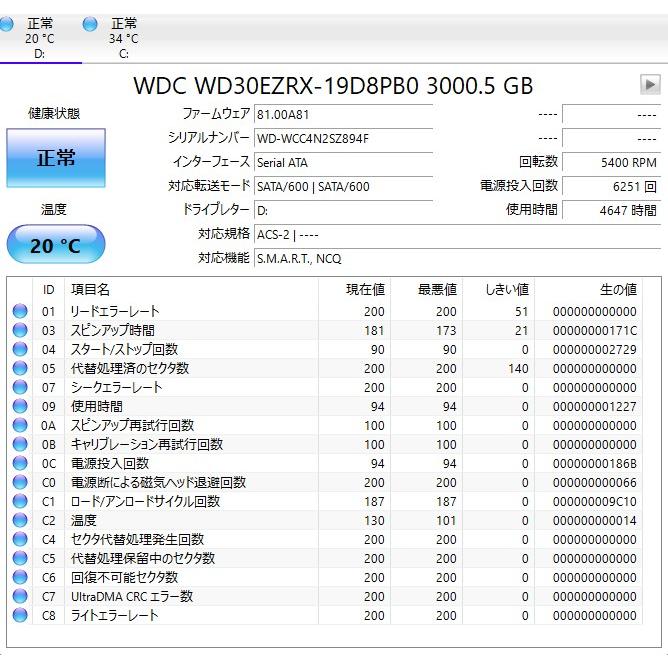Select the キャリブレーション再試行回数 row name
Screen dimensions: 668x668
[147, 444]
